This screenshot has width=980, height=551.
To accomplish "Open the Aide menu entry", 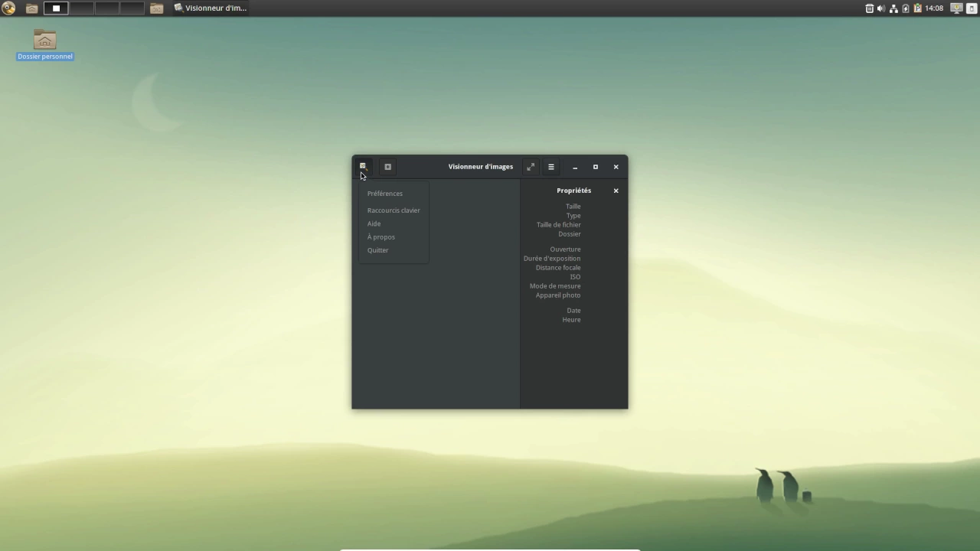I will tap(394, 223).
